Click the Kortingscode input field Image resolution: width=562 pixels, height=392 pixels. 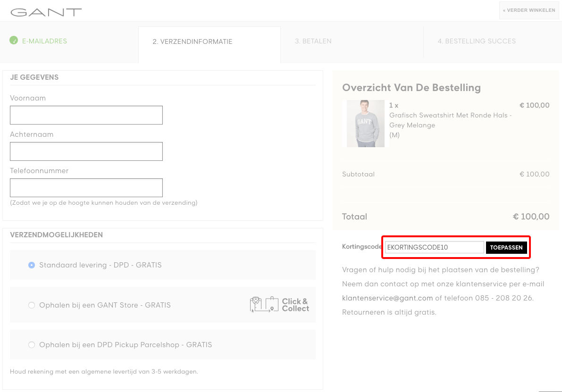(435, 247)
